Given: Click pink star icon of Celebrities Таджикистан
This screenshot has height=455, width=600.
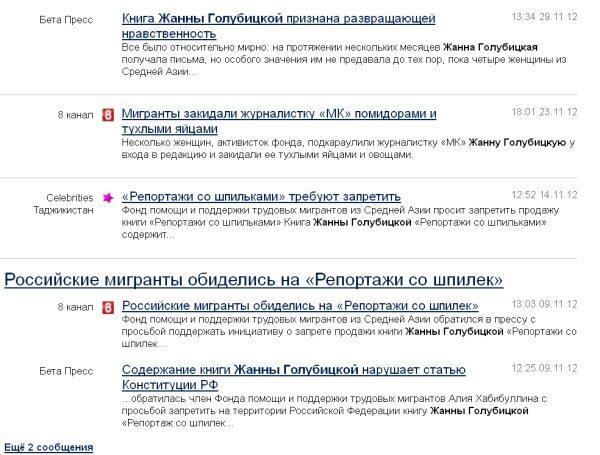Looking at the screenshot, I should tap(108, 198).
